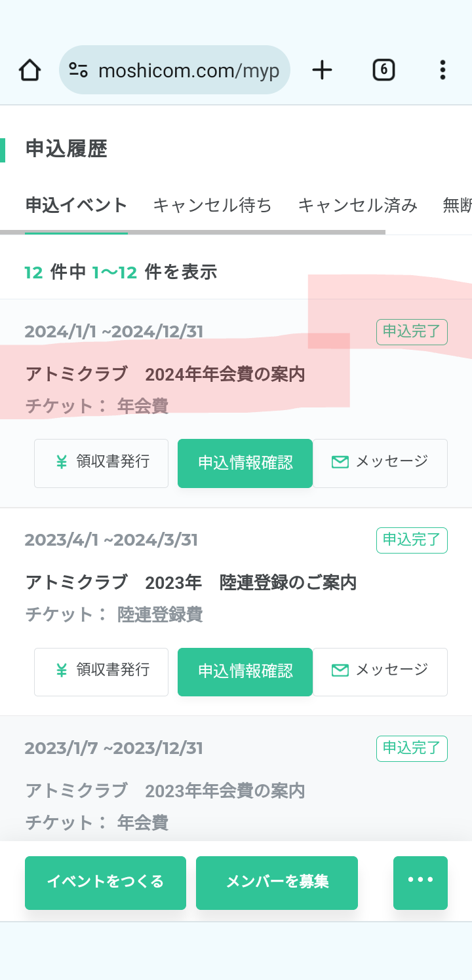472x980 pixels.
Task: Tap the イベントをつくる button
Action: tap(106, 882)
